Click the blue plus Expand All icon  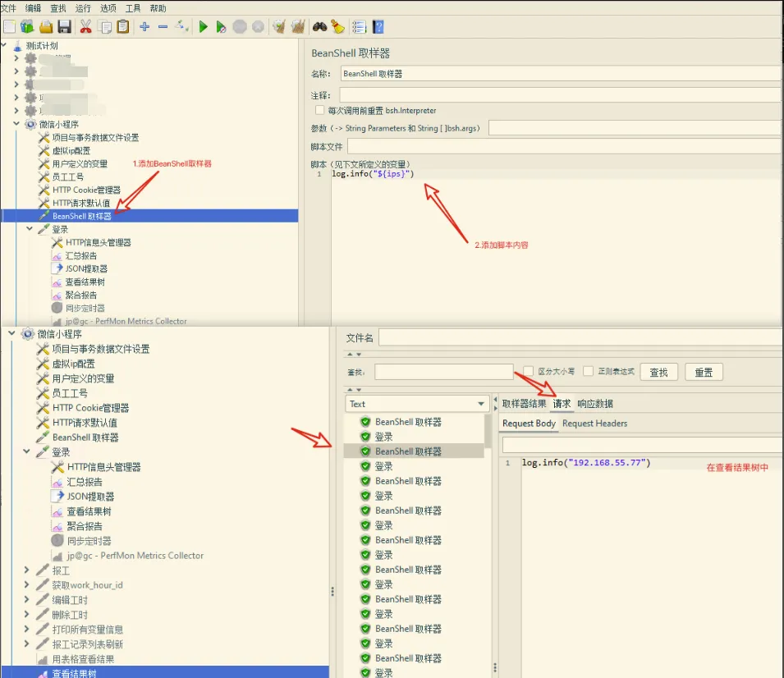click(x=144, y=26)
